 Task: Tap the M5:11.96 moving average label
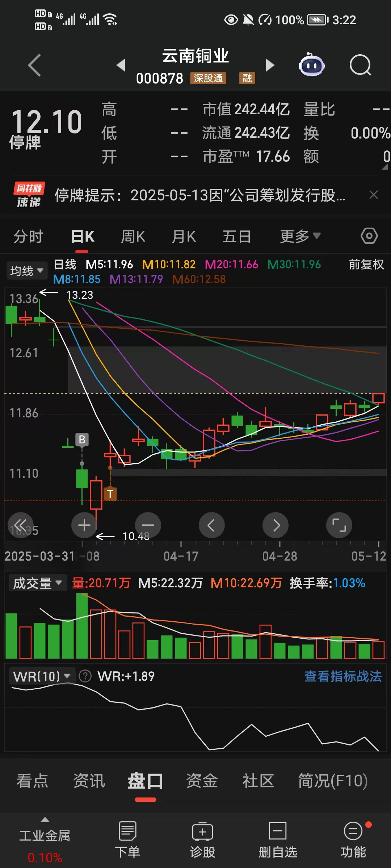pos(109,264)
